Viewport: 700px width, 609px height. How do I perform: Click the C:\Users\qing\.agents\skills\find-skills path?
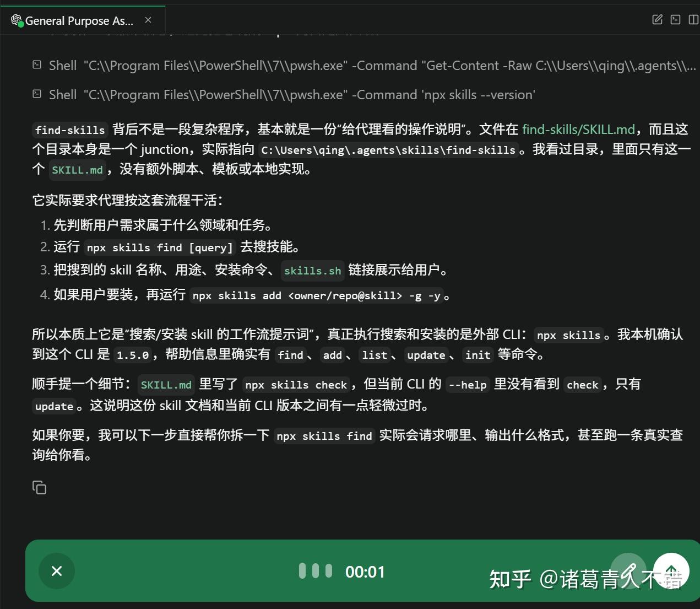pos(388,150)
